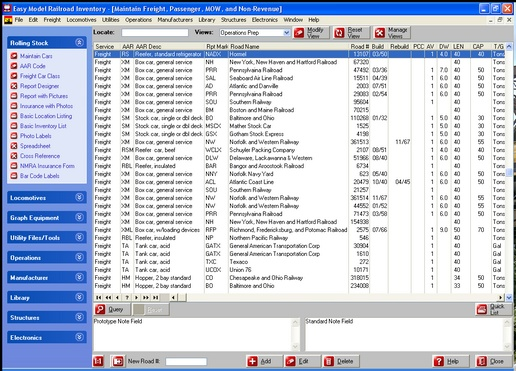This screenshot has width=516, height=371.
Task: Open the Utilities menu
Action: 110,20
